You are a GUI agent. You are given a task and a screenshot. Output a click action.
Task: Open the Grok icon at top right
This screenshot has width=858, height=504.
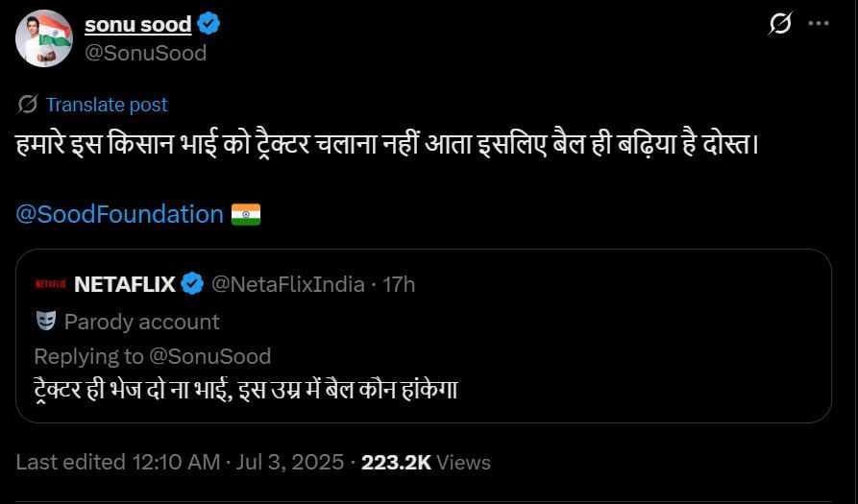(781, 24)
